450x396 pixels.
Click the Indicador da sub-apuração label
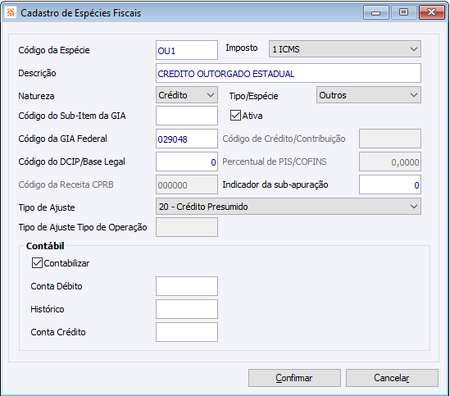point(275,185)
